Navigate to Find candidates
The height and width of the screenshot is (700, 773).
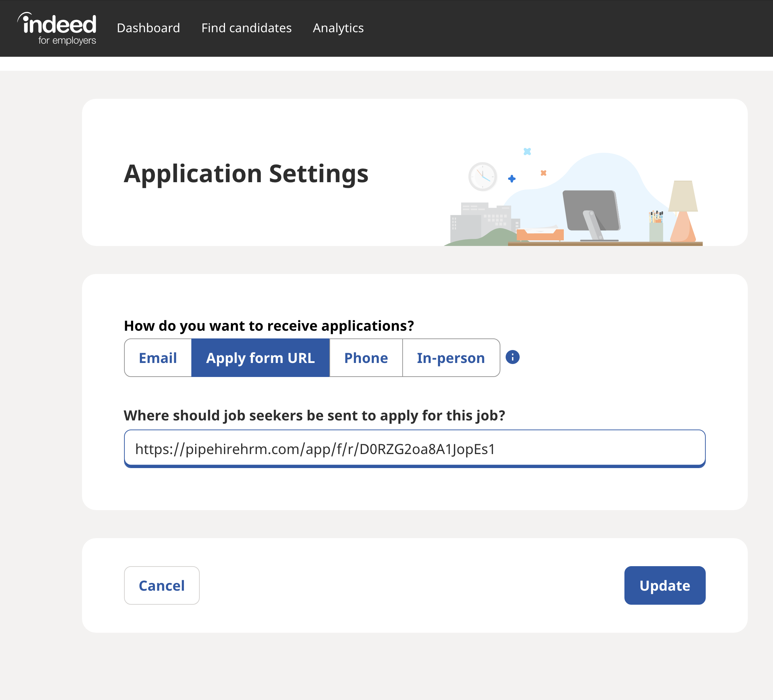point(247,28)
